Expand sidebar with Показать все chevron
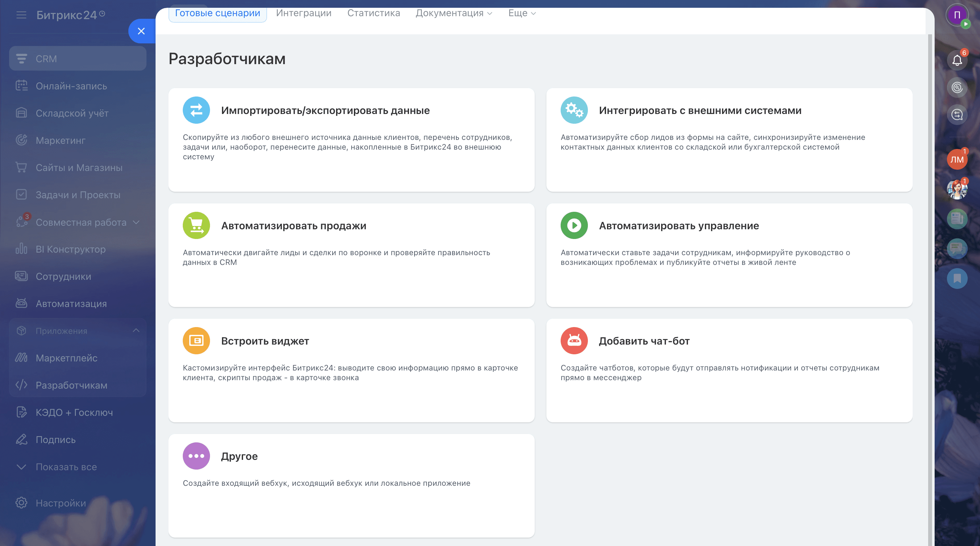The image size is (980, 546). 22,467
